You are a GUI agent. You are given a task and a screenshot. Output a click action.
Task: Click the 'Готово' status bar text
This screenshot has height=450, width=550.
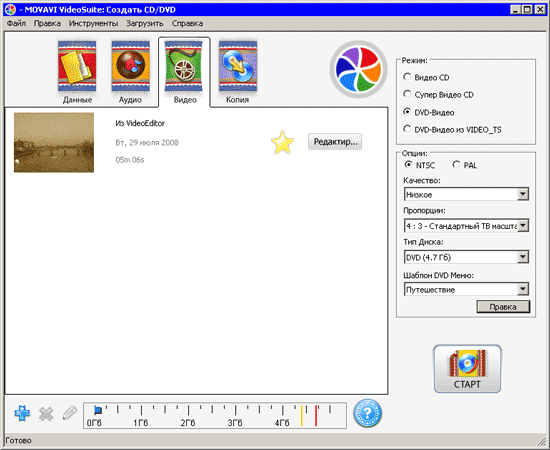pos(18,441)
